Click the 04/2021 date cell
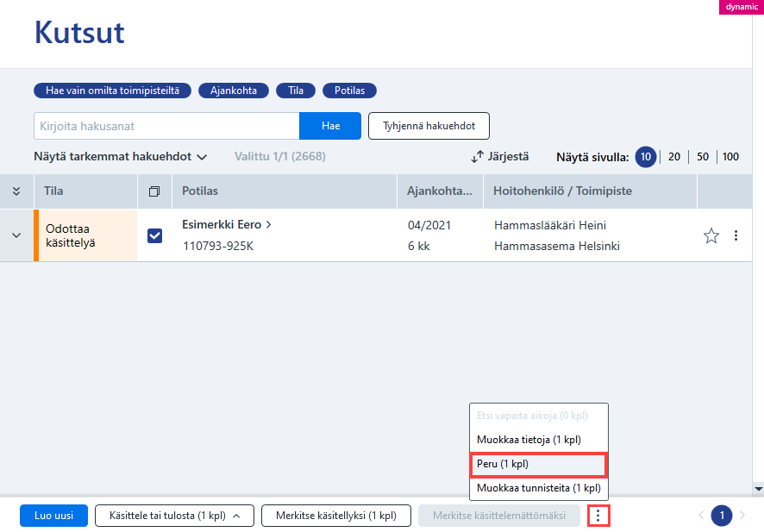 tap(429, 226)
